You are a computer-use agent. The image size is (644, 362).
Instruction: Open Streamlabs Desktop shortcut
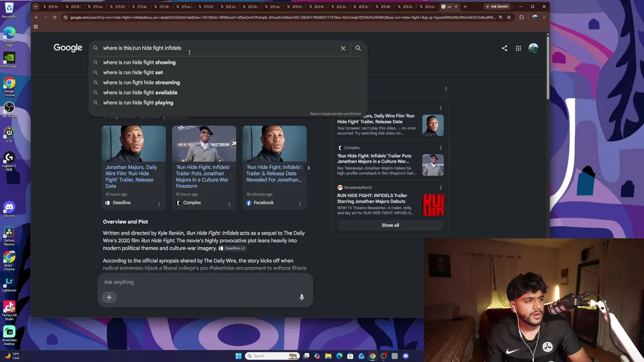9,336
